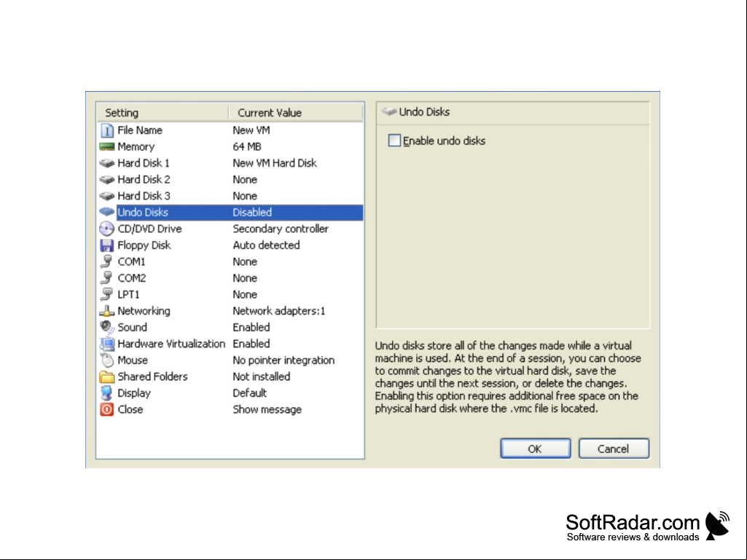Click the 'Auto detected' value
The height and width of the screenshot is (560, 747).
tap(266, 245)
